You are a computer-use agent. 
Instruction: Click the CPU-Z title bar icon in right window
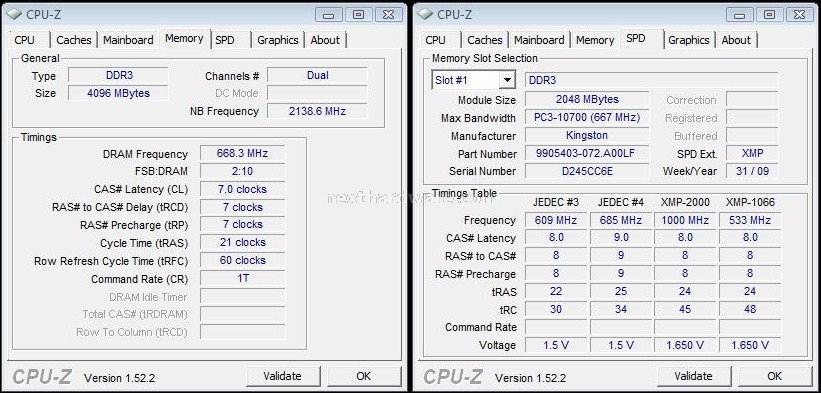[x=425, y=14]
